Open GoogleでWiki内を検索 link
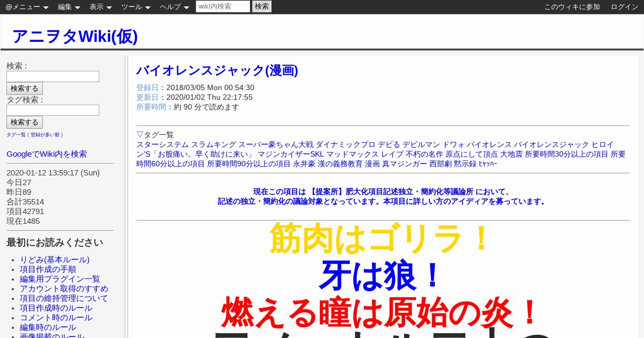 (x=47, y=154)
